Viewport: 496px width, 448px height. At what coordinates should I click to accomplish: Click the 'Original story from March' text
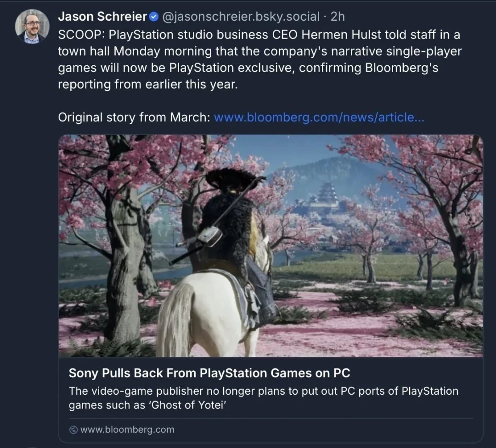[134, 117]
